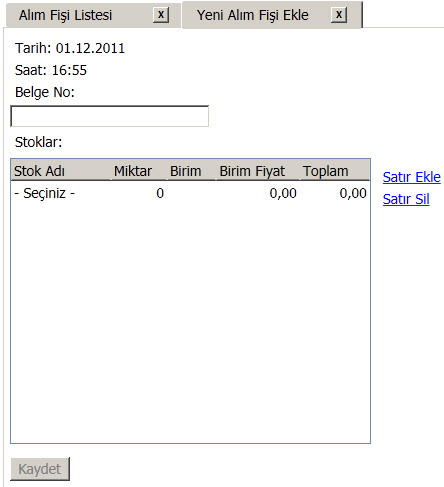The height and width of the screenshot is (487, 444).
Task: Switch to the Alım Fişi Listesi tab
Action: [65, 15]
